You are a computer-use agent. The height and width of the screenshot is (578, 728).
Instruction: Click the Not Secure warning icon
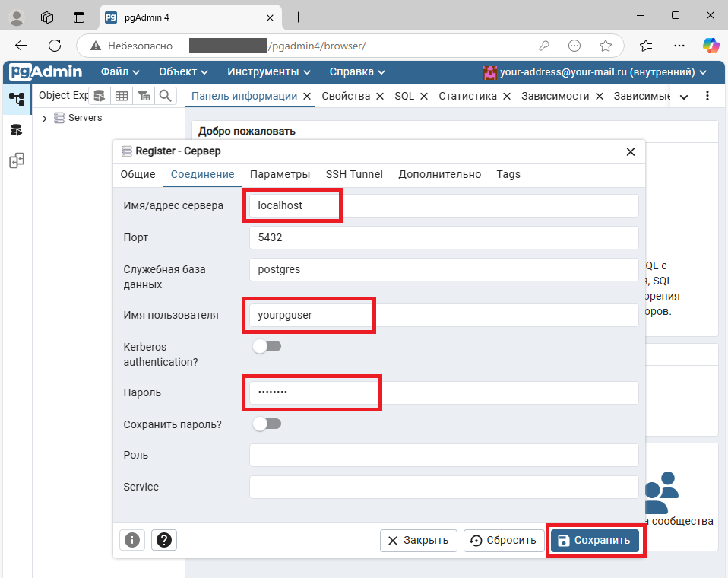pos(96,46)
